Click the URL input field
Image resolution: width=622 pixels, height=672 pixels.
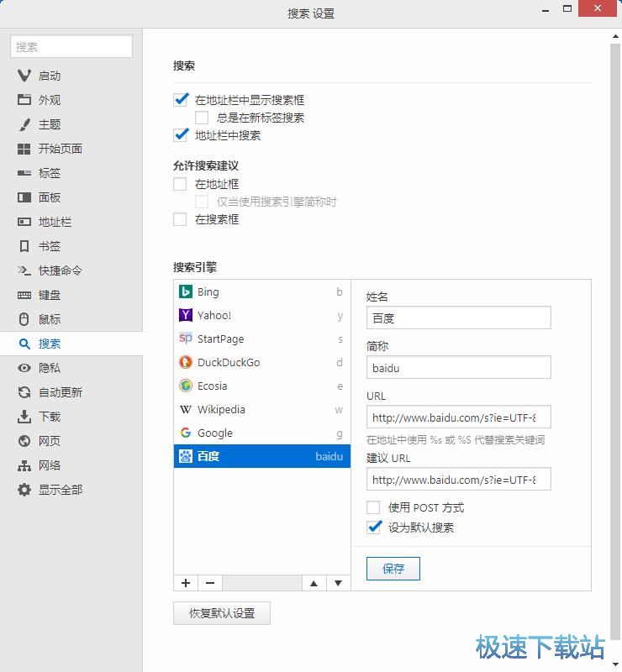tap(459, 417)
